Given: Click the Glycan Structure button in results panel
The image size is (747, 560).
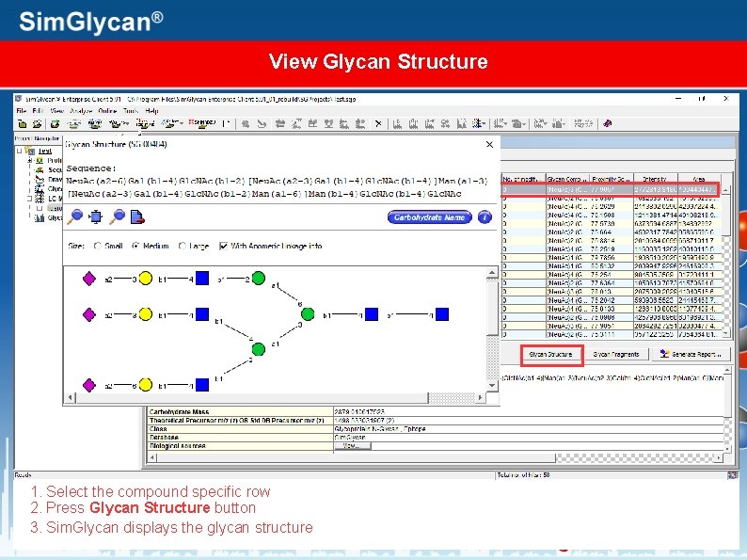Looking at the screenshot, I should [x=550, y=354].
